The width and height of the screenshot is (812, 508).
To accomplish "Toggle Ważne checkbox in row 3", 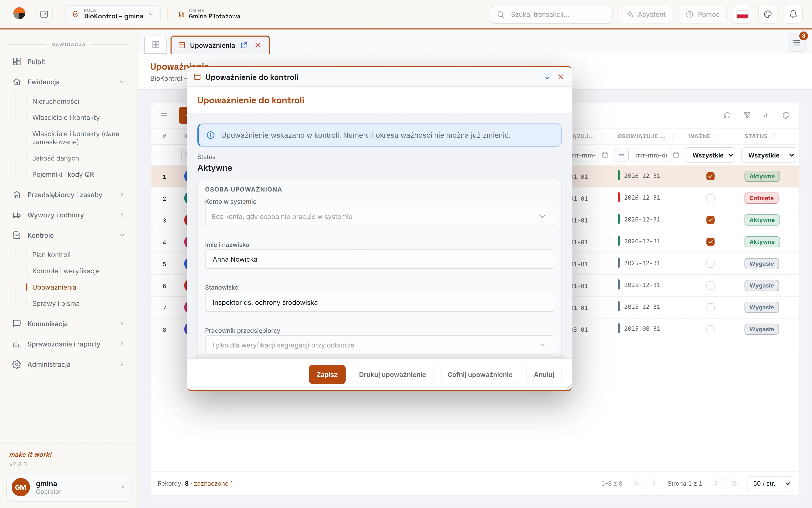I will (x=710, y=220).
